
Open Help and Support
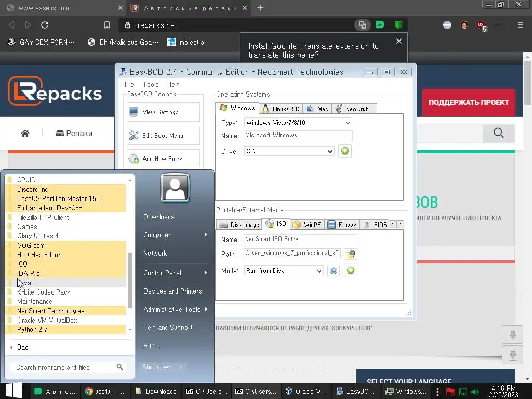coord(168,327)
